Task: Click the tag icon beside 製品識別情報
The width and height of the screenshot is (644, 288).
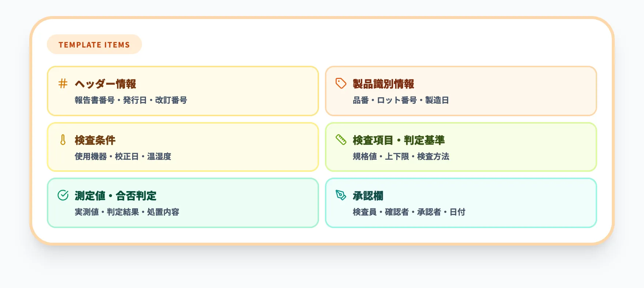Action: (341, 83)
